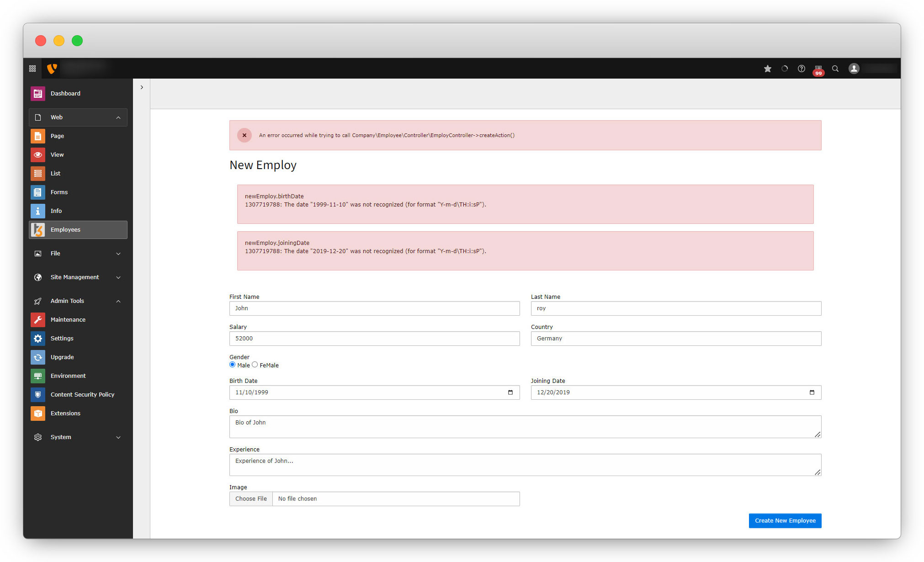Click the bookmarks star icon in top bar
The height and width of the screenshot is (562, 924).
pyautogui.click(x=768, y=69)
